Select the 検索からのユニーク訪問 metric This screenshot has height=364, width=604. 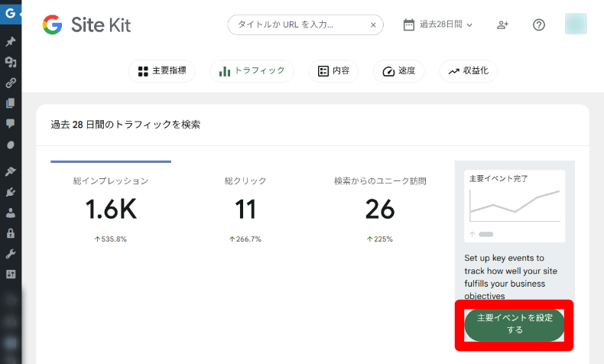click(x=380, y=208)
